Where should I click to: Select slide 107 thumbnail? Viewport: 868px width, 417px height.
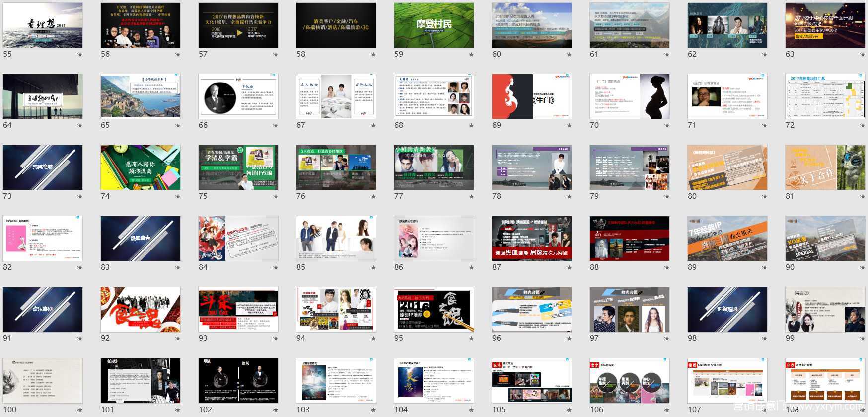pos(727,381)
